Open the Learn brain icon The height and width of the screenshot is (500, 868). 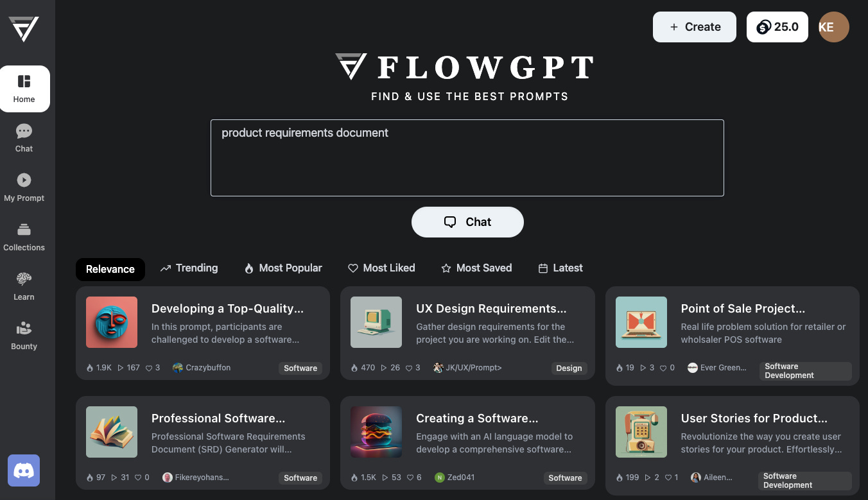pos(24,279)
